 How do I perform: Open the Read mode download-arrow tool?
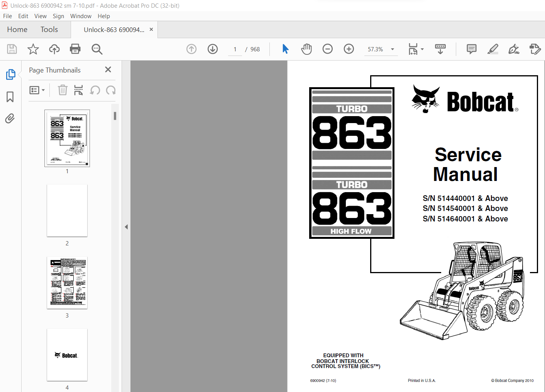click(x=440, y=49)
